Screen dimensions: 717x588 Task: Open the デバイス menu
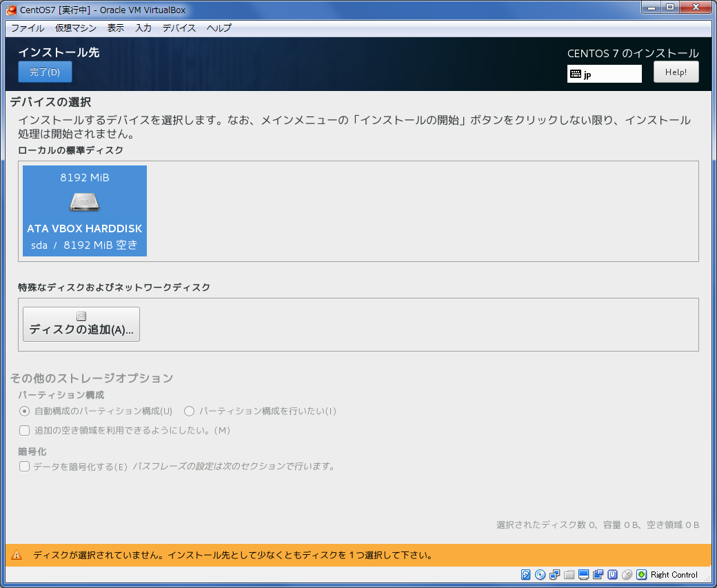179,28
